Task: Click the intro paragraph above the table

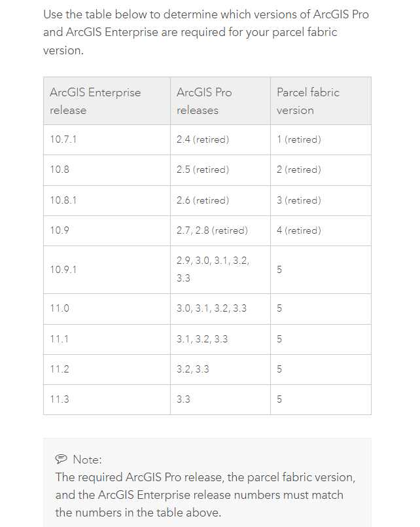Action: coord(205,31)
